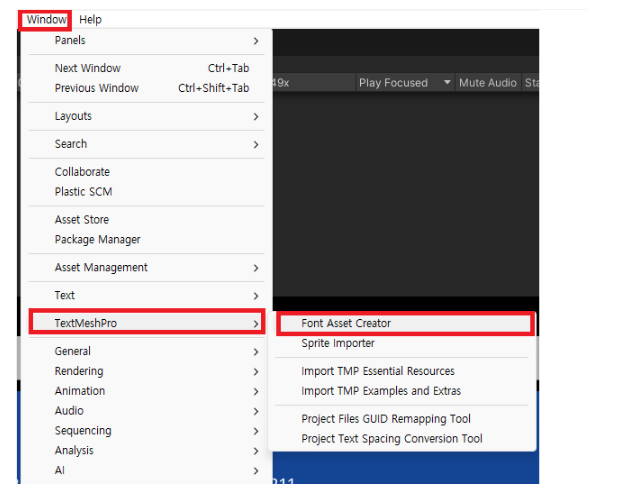Expand the Animation submenu
Screen dimensions: 632x491
[x=147, y=391]
